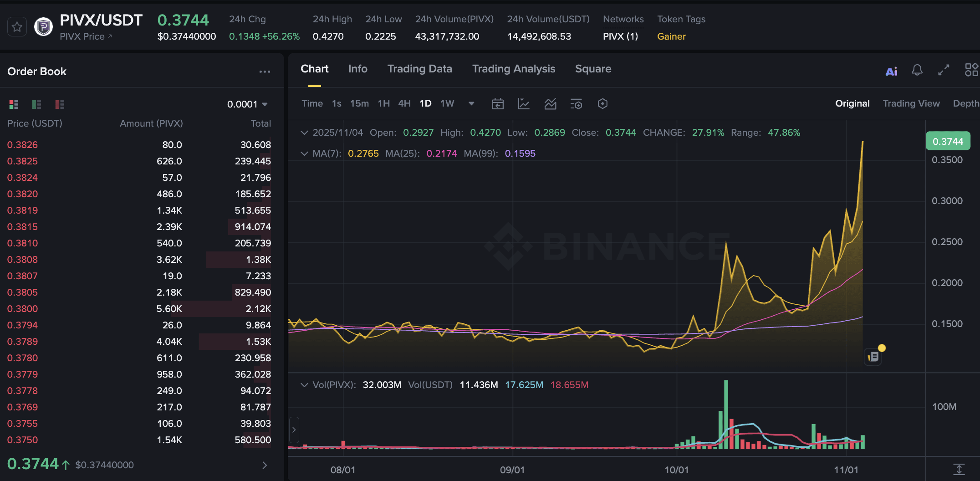
Task: Open the last price detail chevron in order book
Action: [x=265, y=465]
